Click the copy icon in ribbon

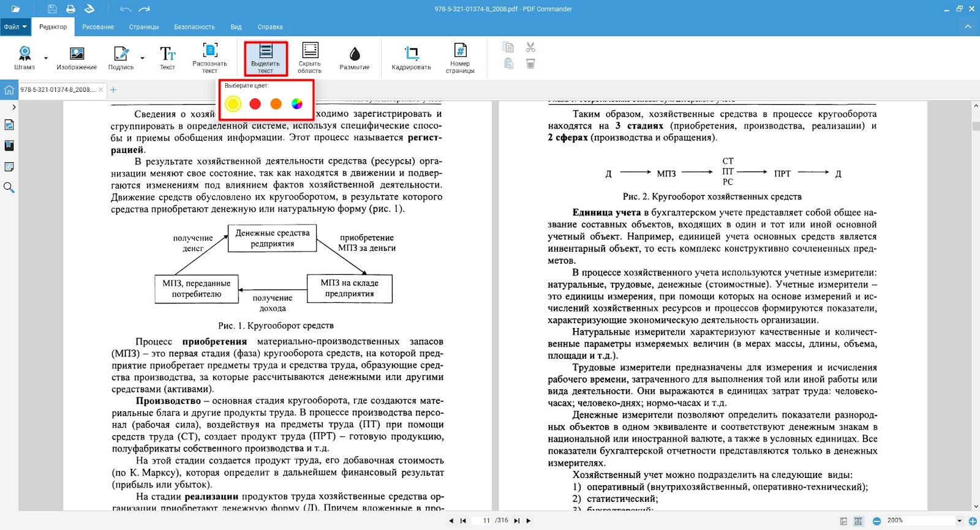[508, 47]
